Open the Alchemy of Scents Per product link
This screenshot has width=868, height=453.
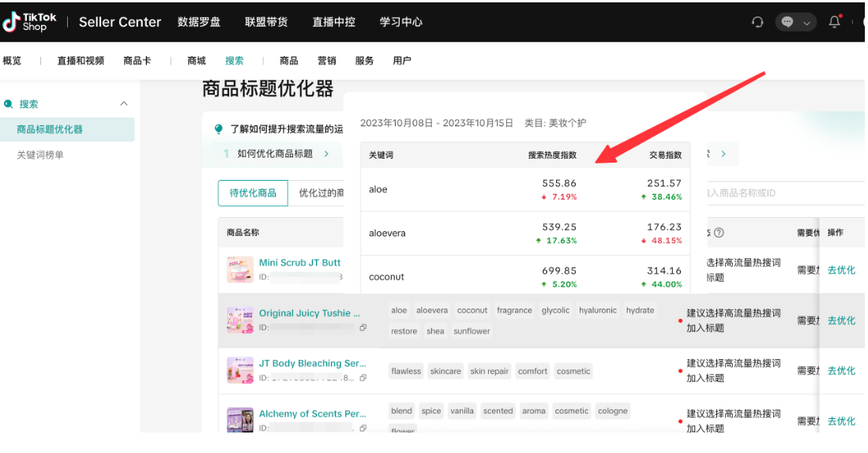pyautogui.click(x=312, y=414)
